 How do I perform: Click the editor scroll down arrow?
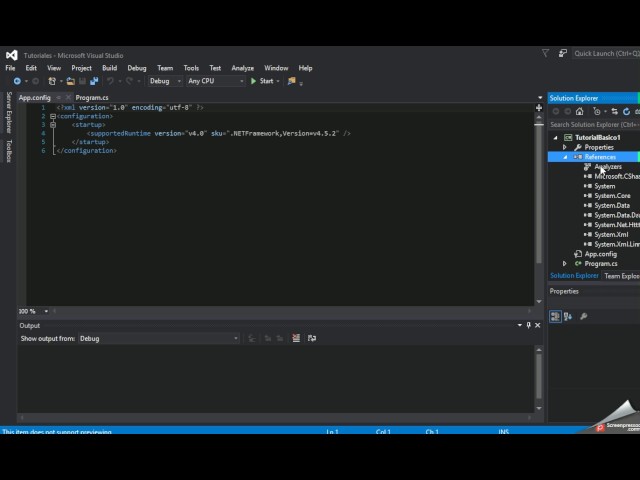point(539,302)
